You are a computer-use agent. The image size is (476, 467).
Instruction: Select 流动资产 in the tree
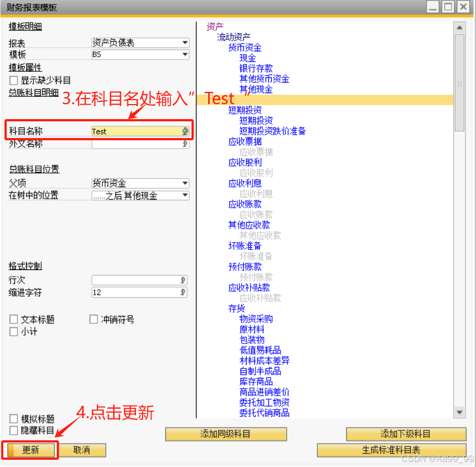click(x=234, y=37)
